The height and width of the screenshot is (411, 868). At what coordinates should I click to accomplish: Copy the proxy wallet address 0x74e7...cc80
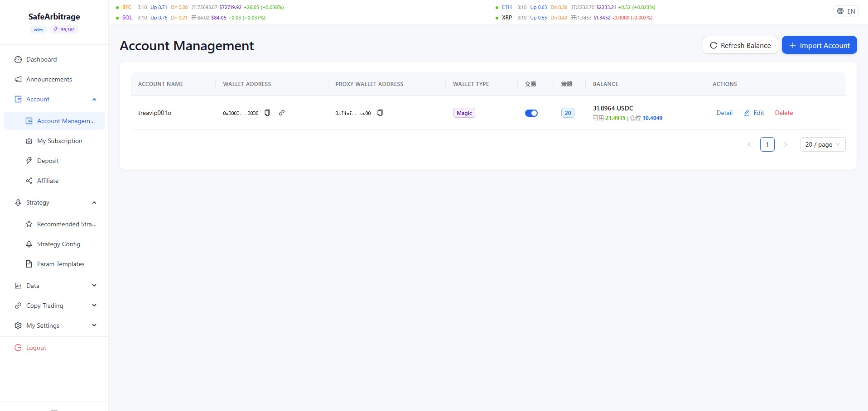[380, 113]
